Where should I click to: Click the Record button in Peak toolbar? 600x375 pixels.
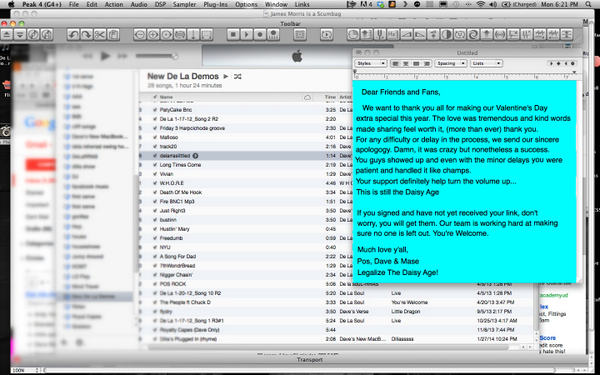tap(260, 35)
